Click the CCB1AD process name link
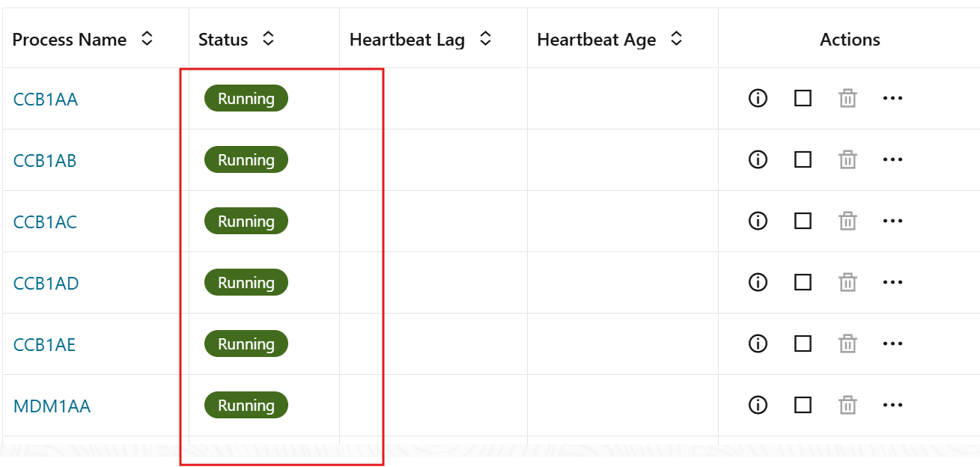The width and height of the screenshot is (980, 467). point(45,282)
